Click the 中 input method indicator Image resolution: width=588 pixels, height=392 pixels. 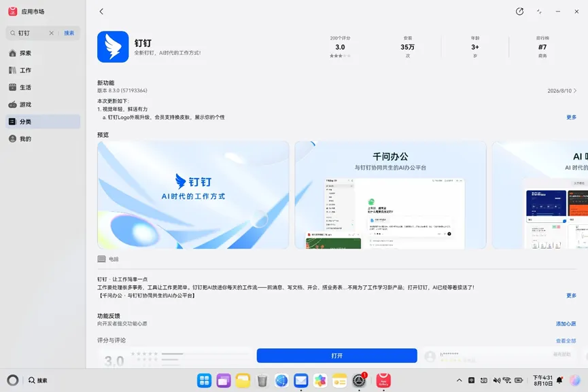pyautogui.click(x=471, y=380)
